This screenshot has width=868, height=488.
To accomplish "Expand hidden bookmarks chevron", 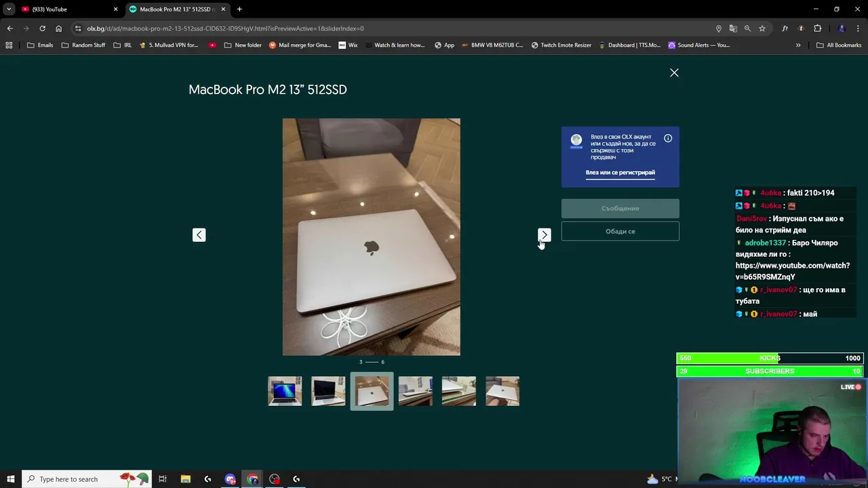I will coord(798,45).
